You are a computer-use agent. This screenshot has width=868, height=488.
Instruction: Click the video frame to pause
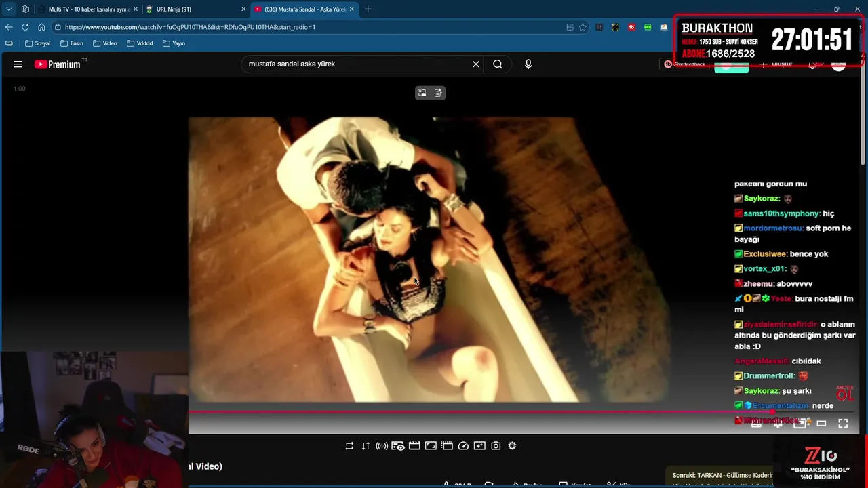click(x=429, y=260)
